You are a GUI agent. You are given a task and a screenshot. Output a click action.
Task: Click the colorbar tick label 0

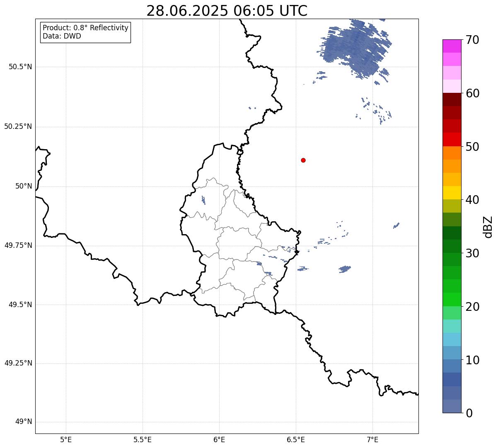coord(469,413)
